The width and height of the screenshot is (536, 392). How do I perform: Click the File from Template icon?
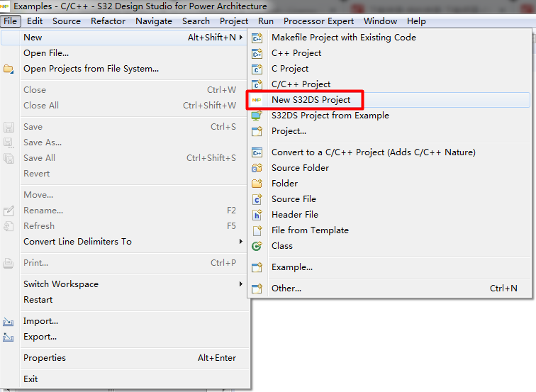[257, 230]
